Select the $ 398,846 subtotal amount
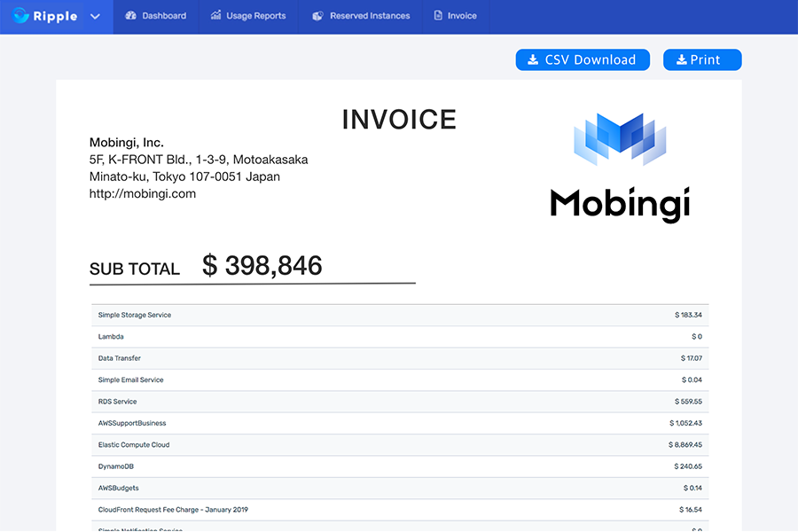The height and width of the screenshot is (532, 798). [262, 266]
